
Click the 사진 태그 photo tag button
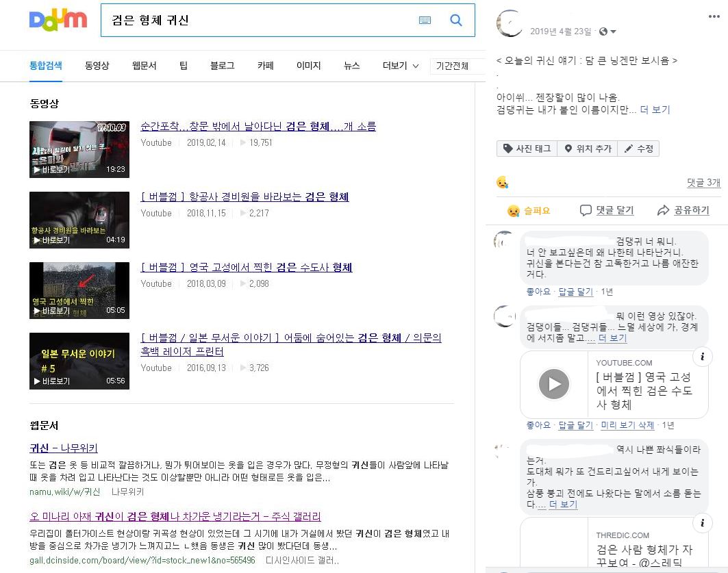[527, 149]
